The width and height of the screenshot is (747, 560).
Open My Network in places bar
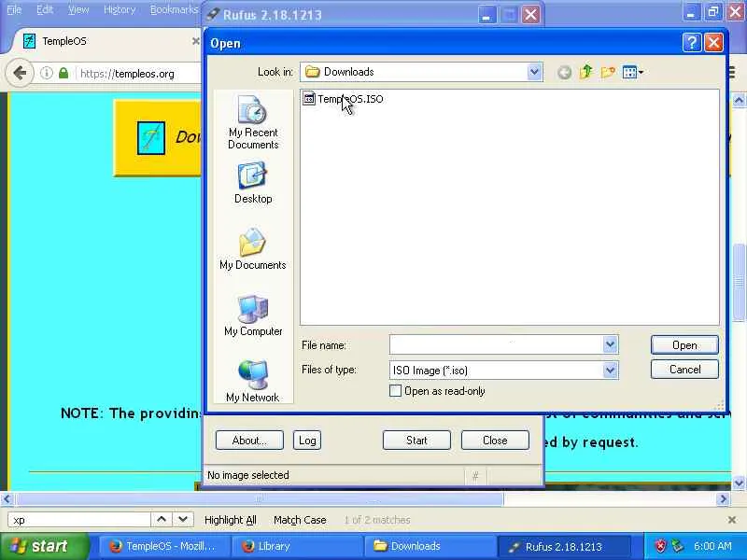coord(253,382)
